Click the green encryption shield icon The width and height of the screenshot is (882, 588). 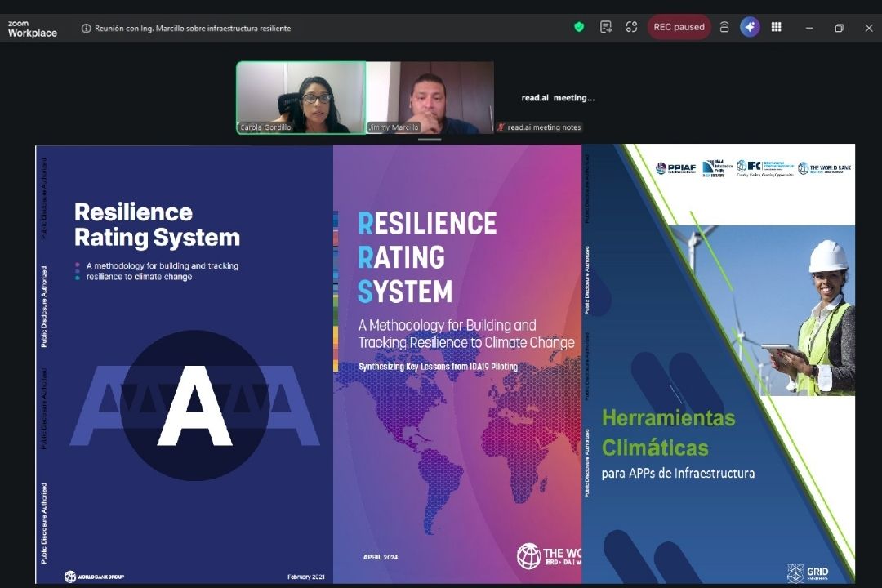(x=579, y=27)
